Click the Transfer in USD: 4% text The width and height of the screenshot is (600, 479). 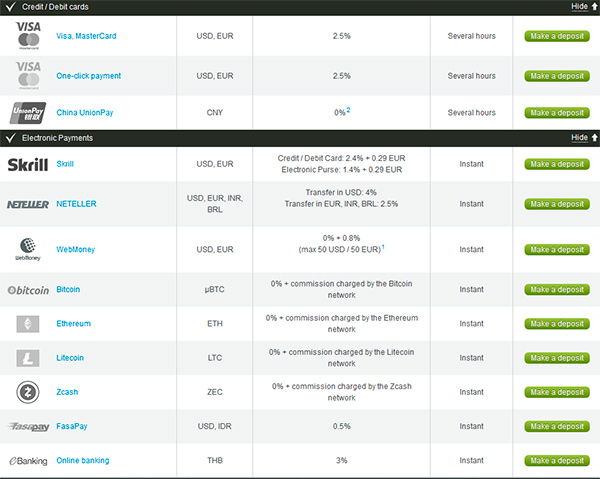click(x=341, y=192)
